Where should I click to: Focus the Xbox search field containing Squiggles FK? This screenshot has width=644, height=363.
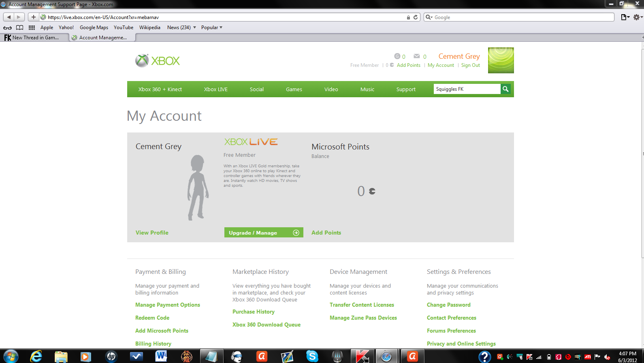467,89
